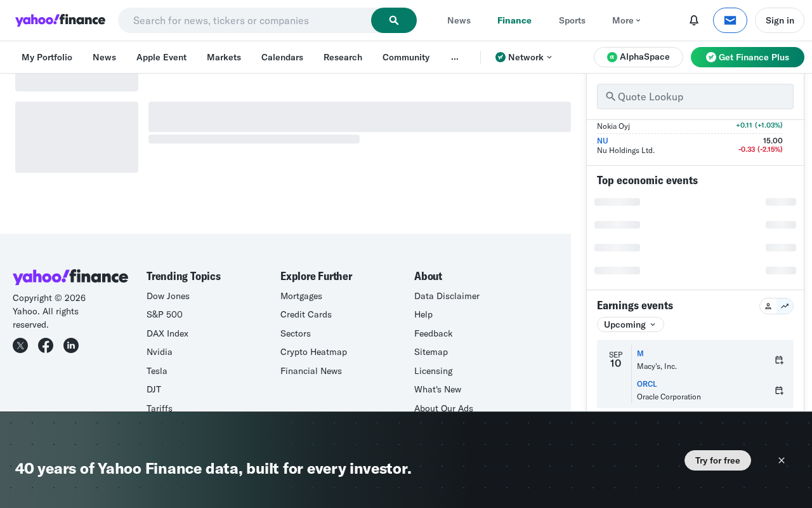
Task: Open Data Disclaimer link
Action: tap(447, 296)
